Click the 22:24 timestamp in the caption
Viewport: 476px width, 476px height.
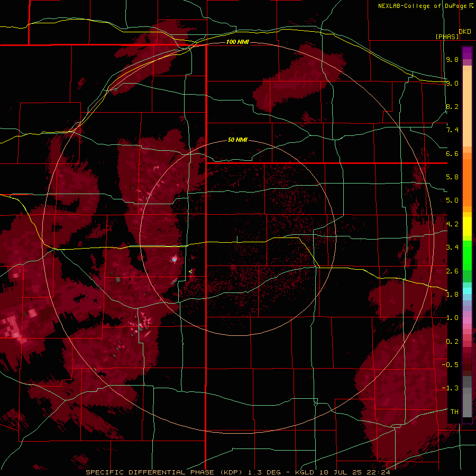[379, 472]
